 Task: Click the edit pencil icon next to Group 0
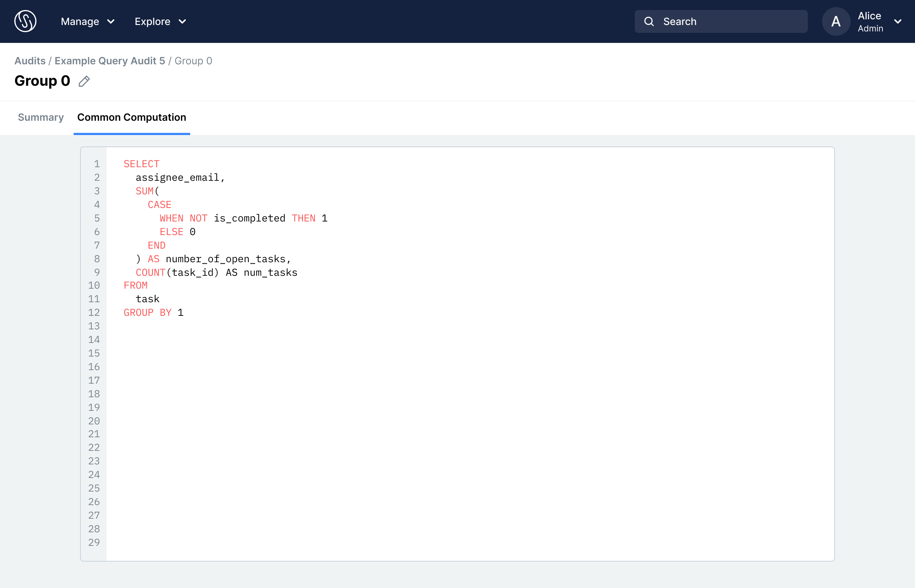tap(84, 81)
